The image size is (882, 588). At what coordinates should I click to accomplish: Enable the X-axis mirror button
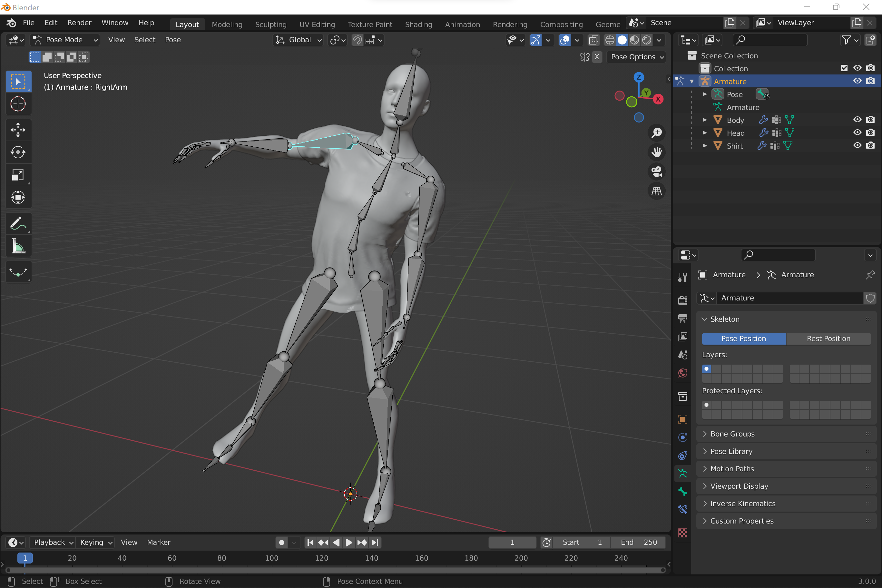tap(597, 57)
